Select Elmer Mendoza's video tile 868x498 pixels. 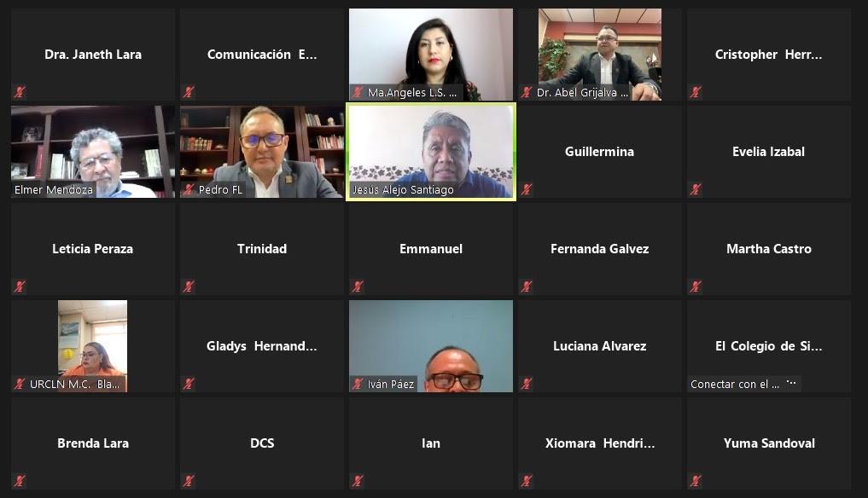(93, 152)
